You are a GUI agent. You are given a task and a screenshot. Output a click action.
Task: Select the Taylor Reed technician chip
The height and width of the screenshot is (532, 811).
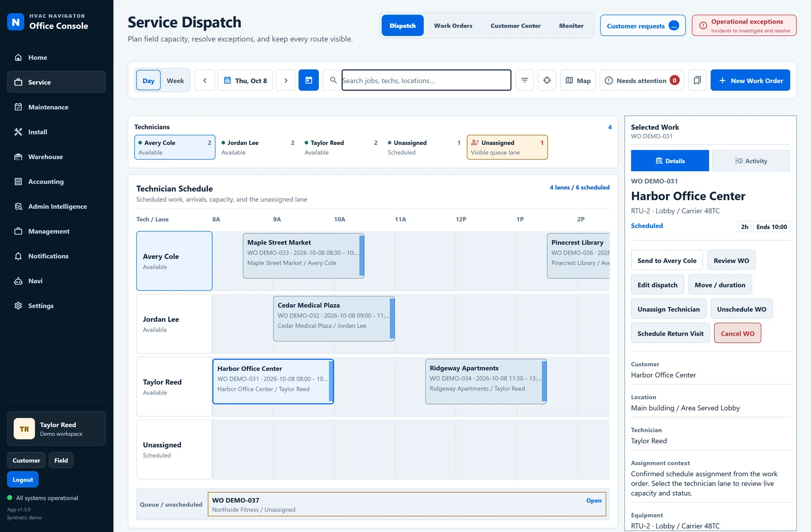coord(341,147)
